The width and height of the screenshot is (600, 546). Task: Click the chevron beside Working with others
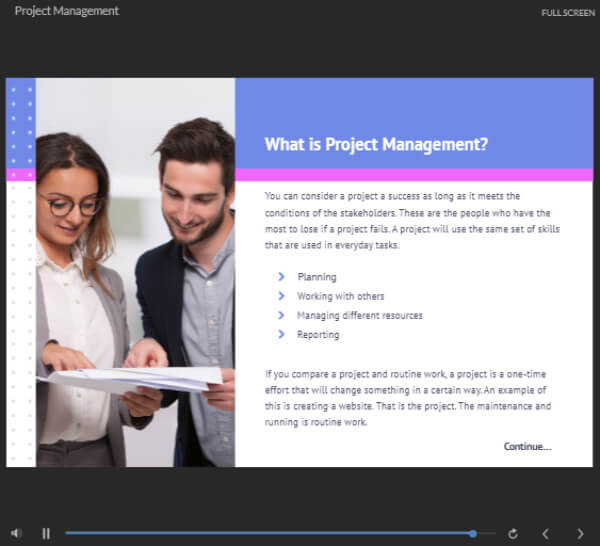(x=281, y=296)
